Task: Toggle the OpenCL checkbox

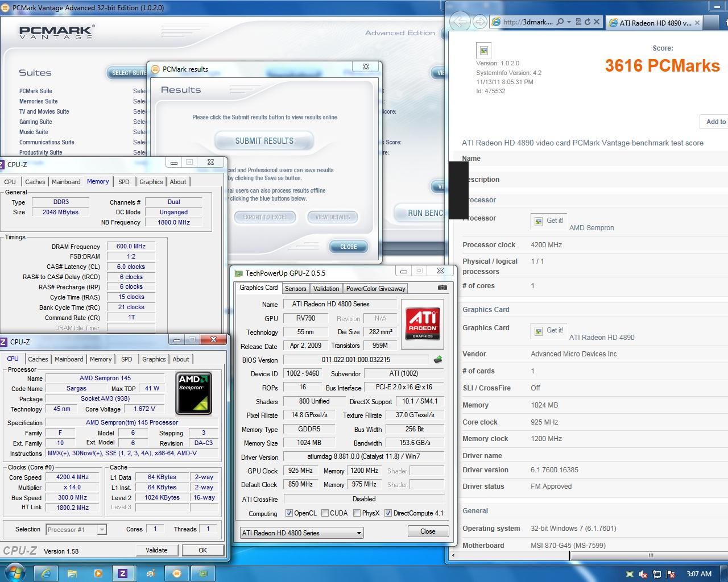Action: coord(289,513)
